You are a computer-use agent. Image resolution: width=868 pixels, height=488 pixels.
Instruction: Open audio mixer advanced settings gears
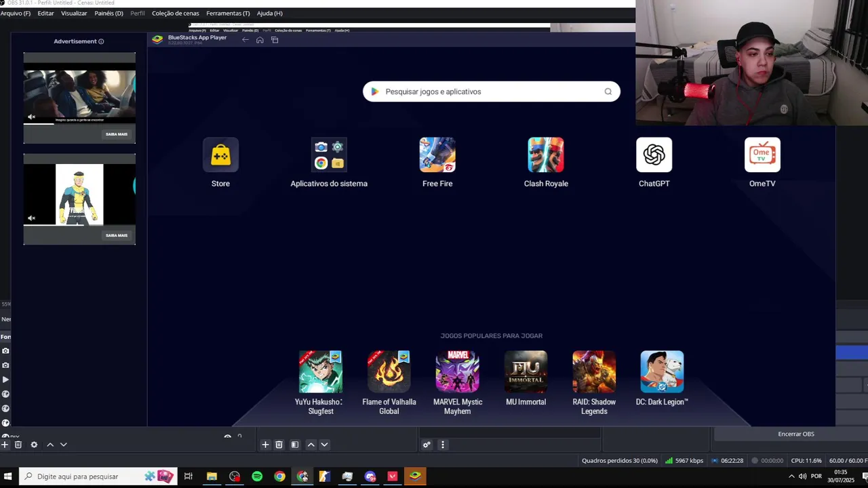click(427, 445)
